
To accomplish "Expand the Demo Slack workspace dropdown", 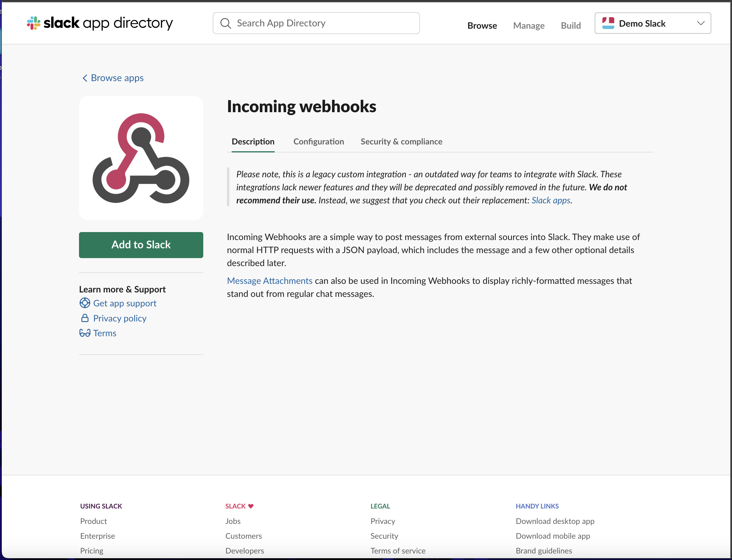I will coord(701,23).
